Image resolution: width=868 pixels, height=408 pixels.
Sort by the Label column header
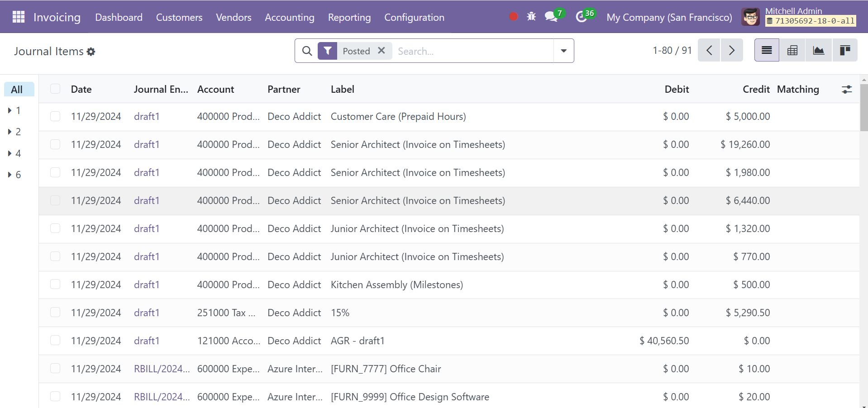pos(343,89)
